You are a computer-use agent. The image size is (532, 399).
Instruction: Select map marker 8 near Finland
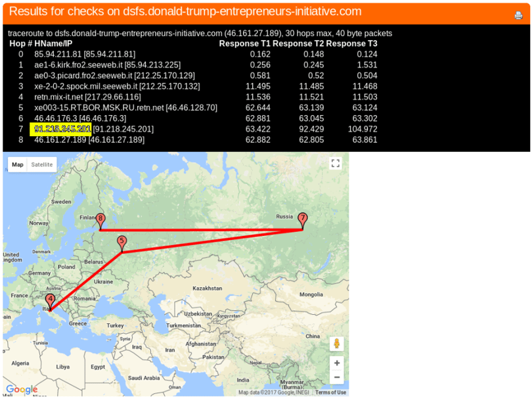point(100,221)
